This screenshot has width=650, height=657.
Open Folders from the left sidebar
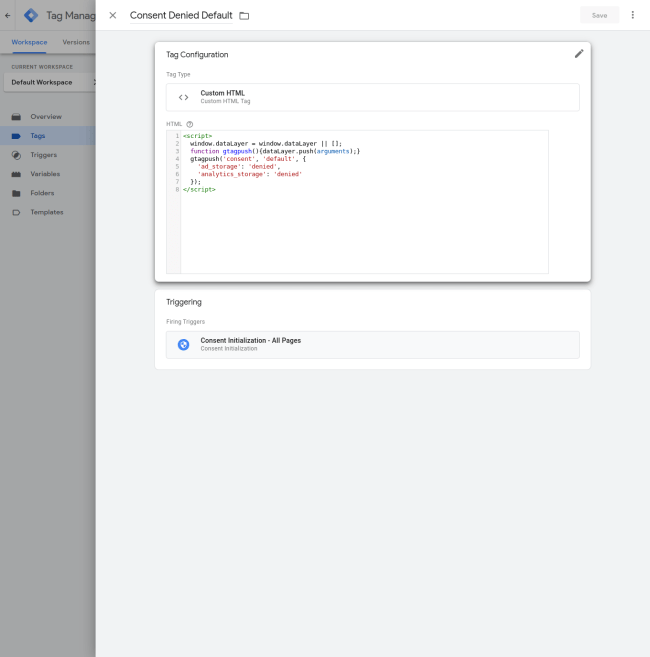[x=42, y=193]
